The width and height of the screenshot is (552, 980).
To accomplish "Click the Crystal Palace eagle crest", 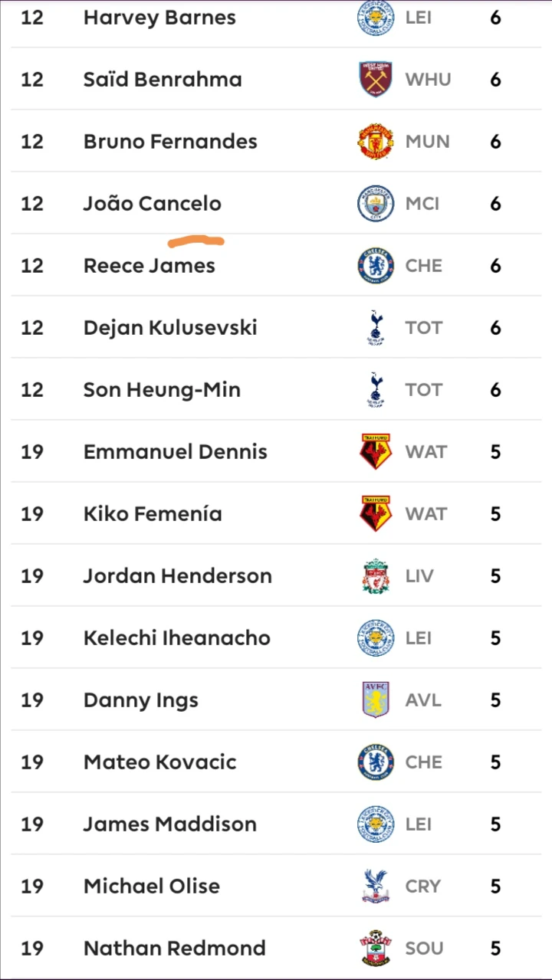I will pyautogui.click(x=376, y=887).
